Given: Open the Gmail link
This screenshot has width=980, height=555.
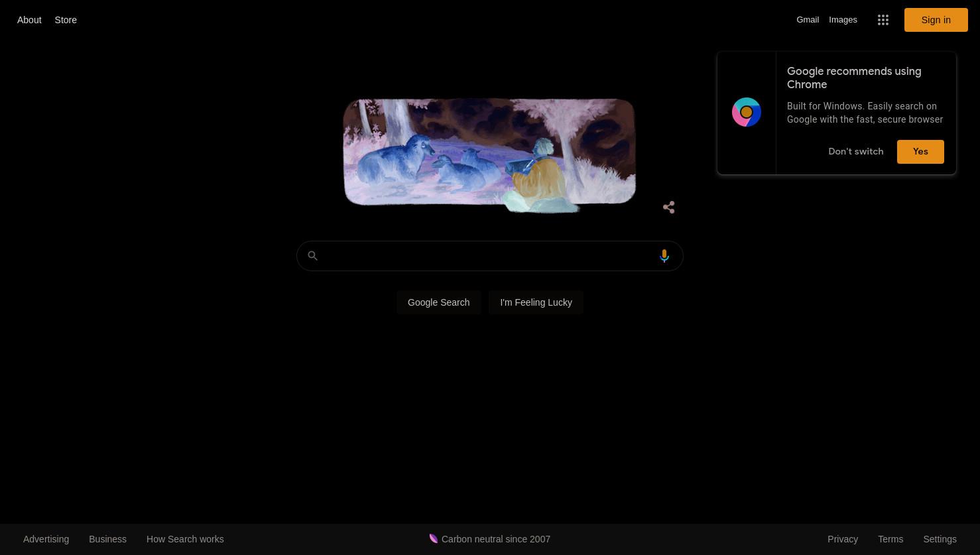Looking at the screenshot, I should pyautogui.click(x=808, y=20).
